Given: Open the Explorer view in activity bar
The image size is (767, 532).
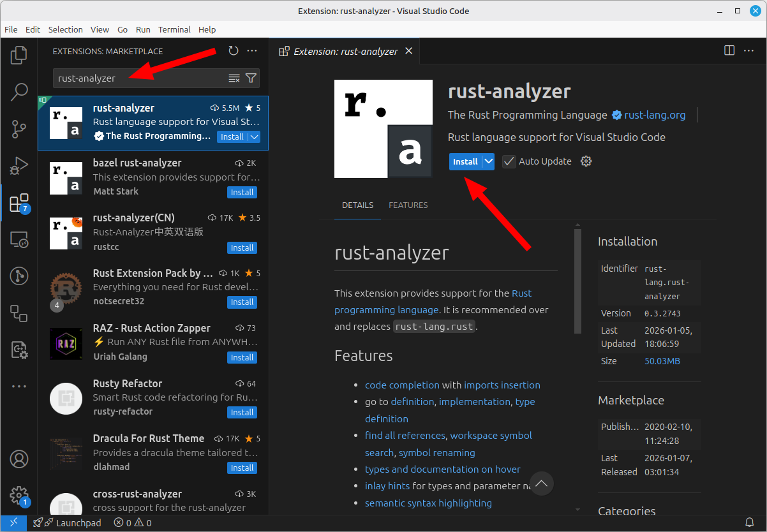Looking at the screenshot, I should pos(19,55).
